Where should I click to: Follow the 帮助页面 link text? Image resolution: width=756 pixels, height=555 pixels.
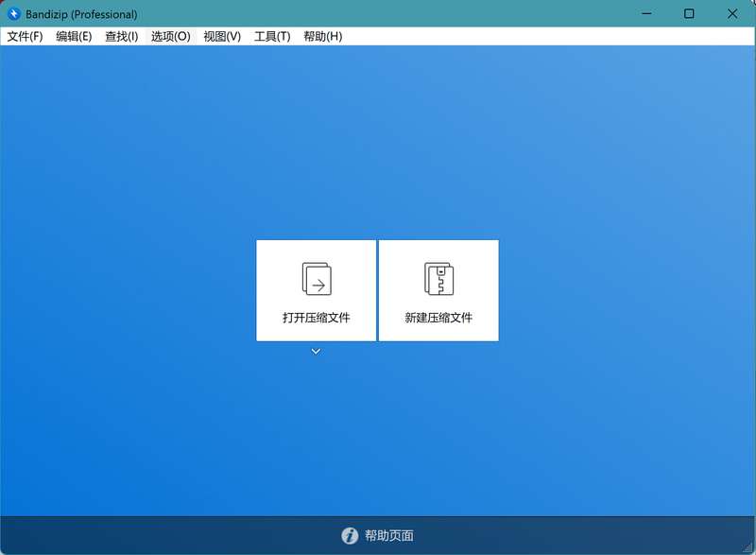[x=389, y=535]
